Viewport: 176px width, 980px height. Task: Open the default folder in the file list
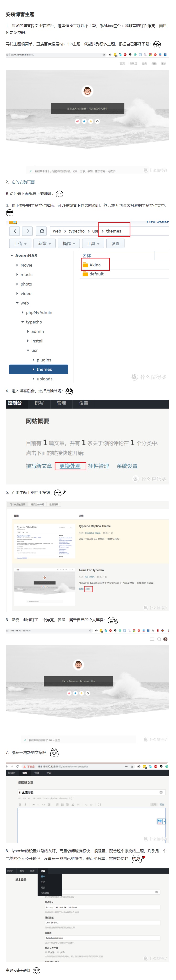[x=93, y=274]
